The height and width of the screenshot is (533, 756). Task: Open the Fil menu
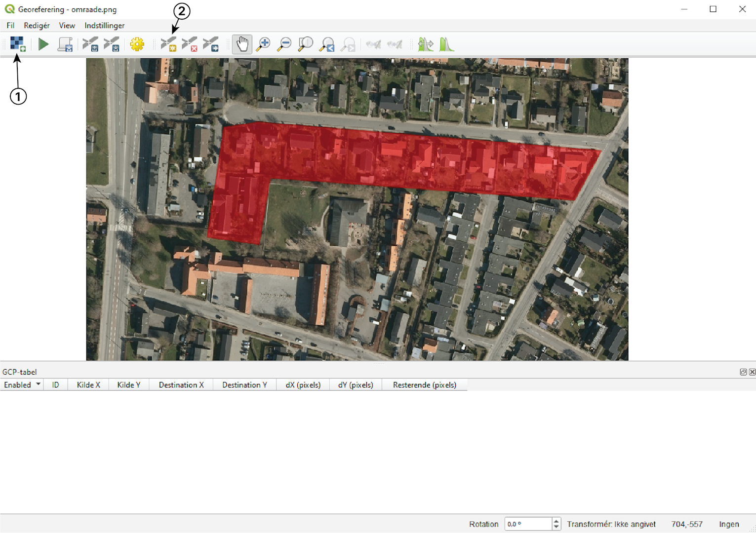tap(10, 26)
